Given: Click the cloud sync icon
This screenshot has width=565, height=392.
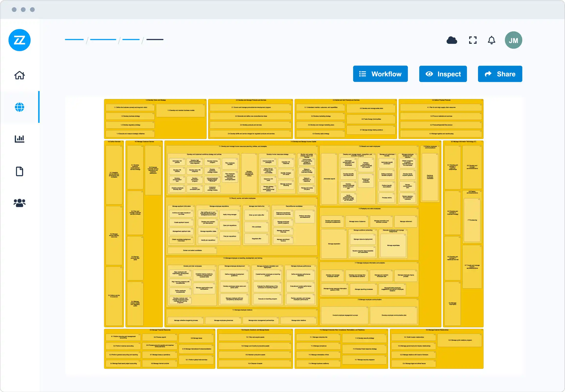Looking at the screenshot, I should click(452, 40).
